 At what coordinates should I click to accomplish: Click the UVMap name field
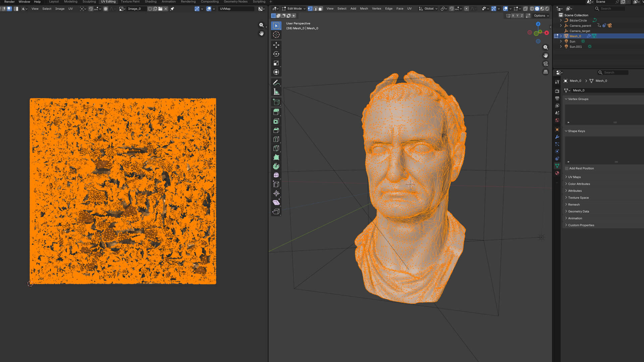click(236, 9)
